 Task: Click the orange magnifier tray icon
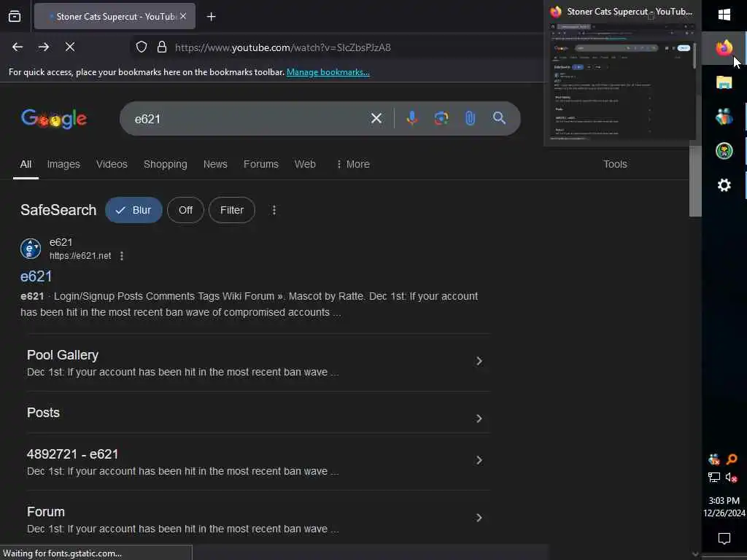732,459
